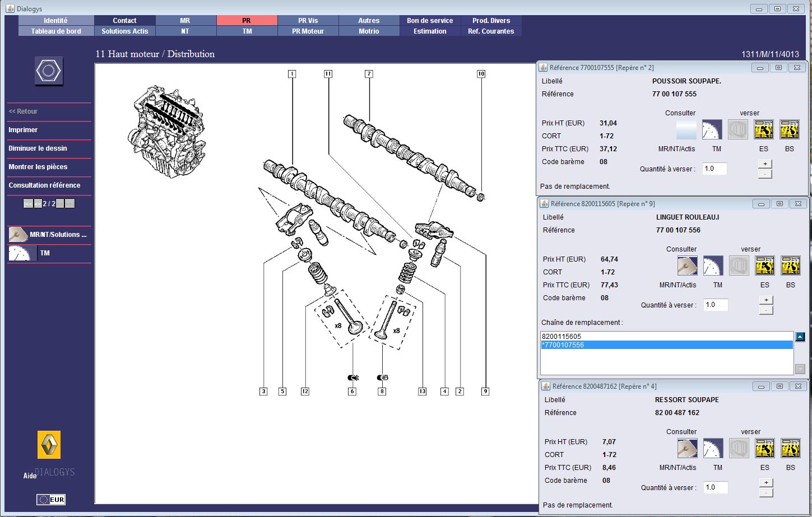Open TM clock icon in RESSORT SOUPAPE window
The height and width of the screenshot is (517, 812).
[x=713, y=448]
